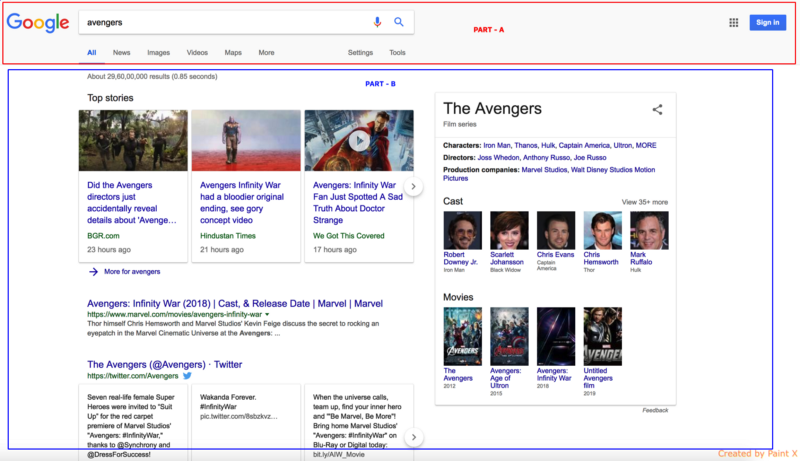Open the BGR.com Avengers directors story
The image size is (800, 461).
(132, 202)
